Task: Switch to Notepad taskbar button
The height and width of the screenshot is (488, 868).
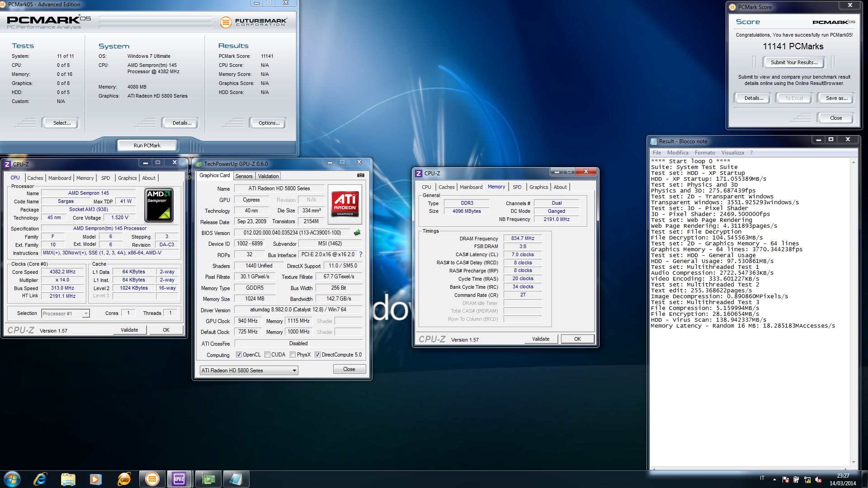Action: pos(236,479)
